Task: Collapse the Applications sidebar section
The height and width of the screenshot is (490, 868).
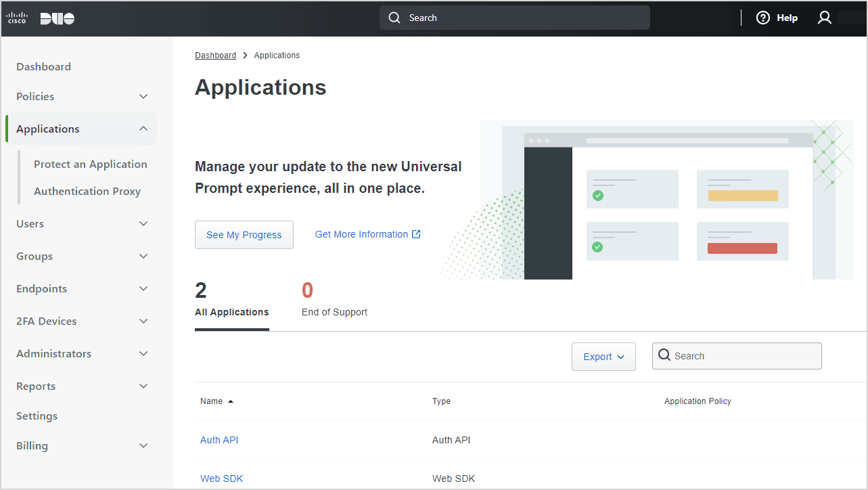Action: 143,129
